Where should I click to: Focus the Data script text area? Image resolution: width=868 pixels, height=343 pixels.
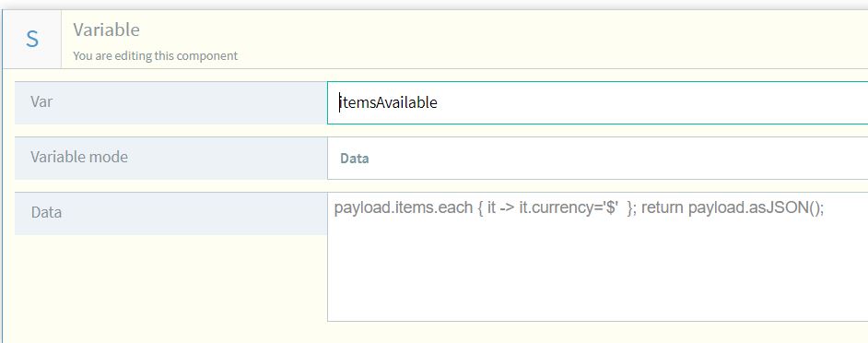point(597,256)
